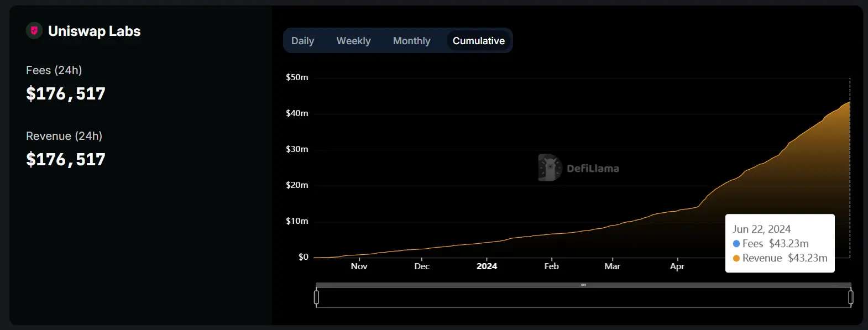Click the Jun 22, 2024 tooltip date
Viewport: 868px width, 330px height.
coord(761,229)
